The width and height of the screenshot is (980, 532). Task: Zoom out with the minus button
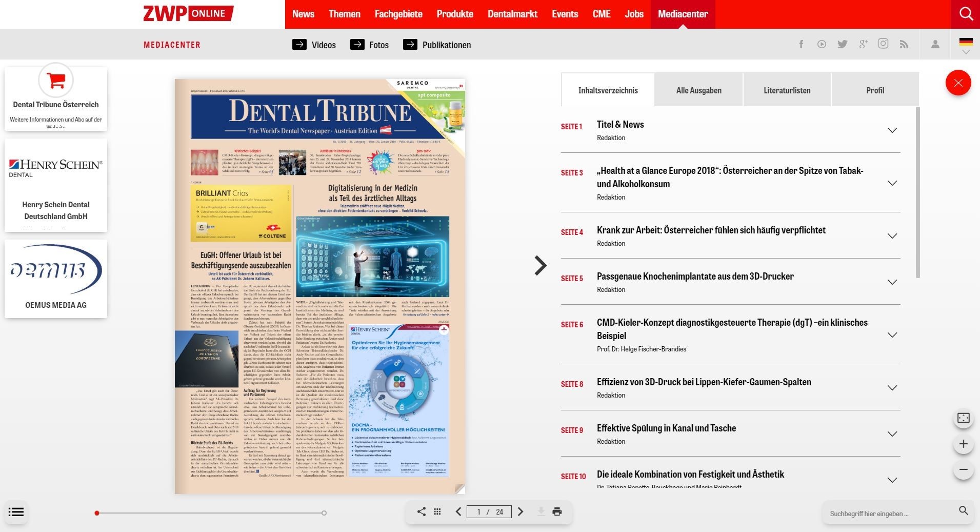point(963,469)
